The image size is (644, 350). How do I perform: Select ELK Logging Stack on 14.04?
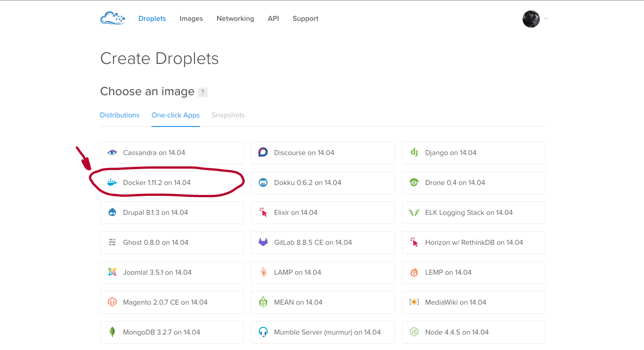pos(474,213)
